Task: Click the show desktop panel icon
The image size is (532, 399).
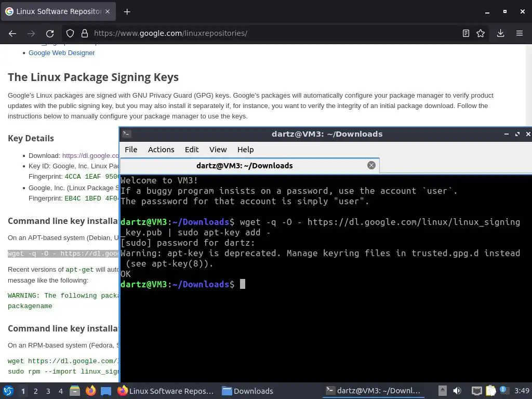Action: (106, 391)
